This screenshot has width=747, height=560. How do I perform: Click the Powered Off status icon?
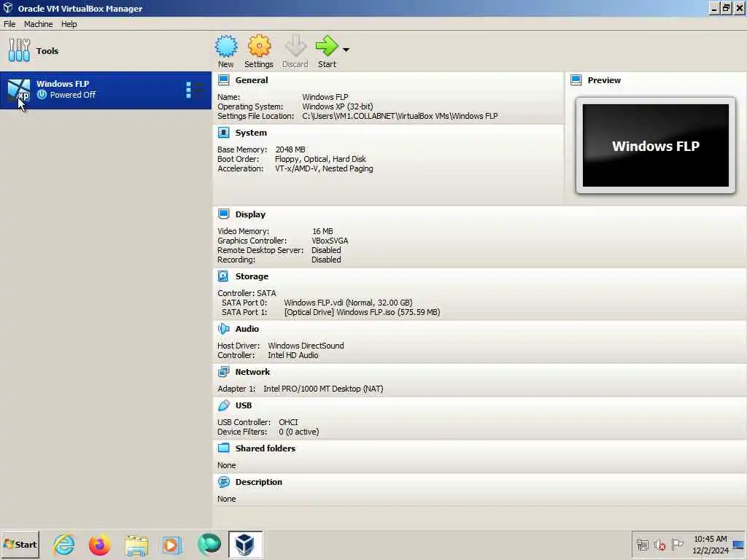pyautogui.click(x=42, y=95)
